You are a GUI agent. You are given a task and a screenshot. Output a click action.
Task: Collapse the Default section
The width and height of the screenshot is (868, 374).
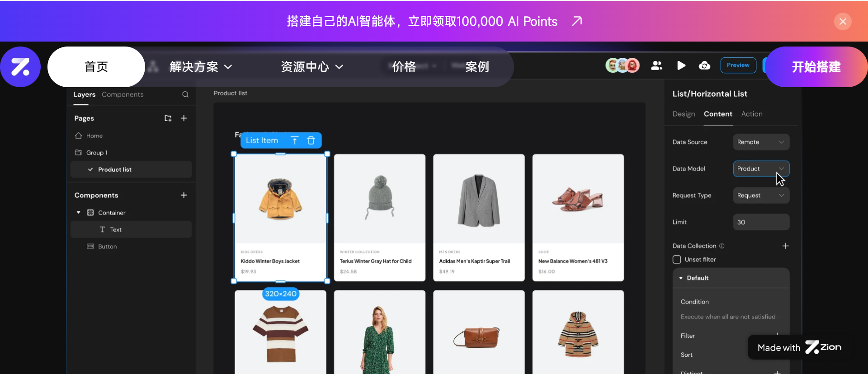tap(681, 278)
